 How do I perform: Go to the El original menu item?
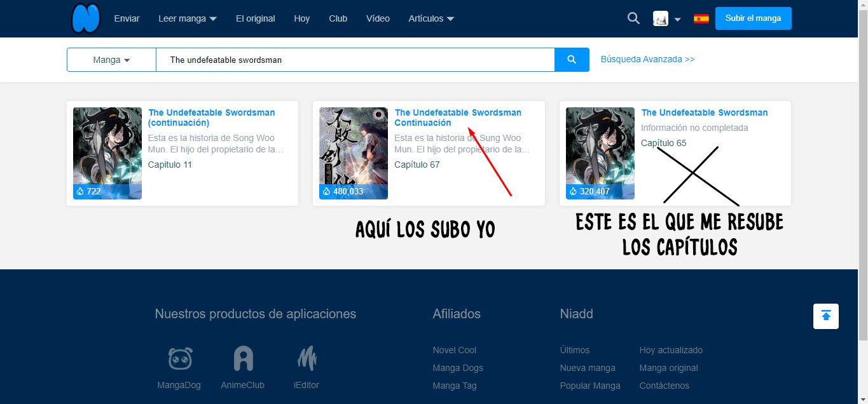255,18
